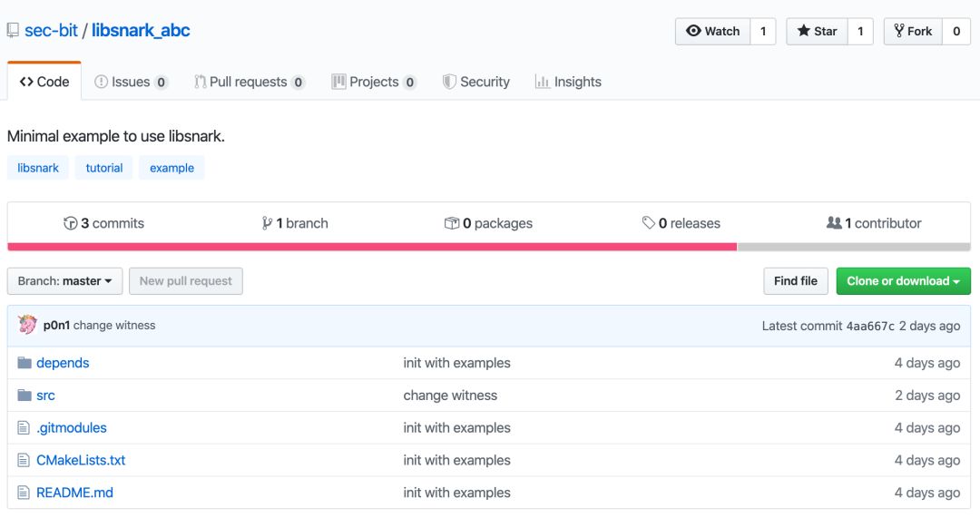Open the Branch: master dropdown
The height and width of the screenshot is (518, 980).
click(65, 281)
